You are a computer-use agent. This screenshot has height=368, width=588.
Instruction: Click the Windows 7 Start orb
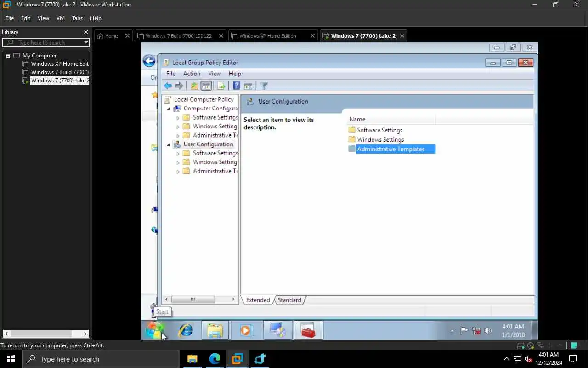tap(154, 330)
